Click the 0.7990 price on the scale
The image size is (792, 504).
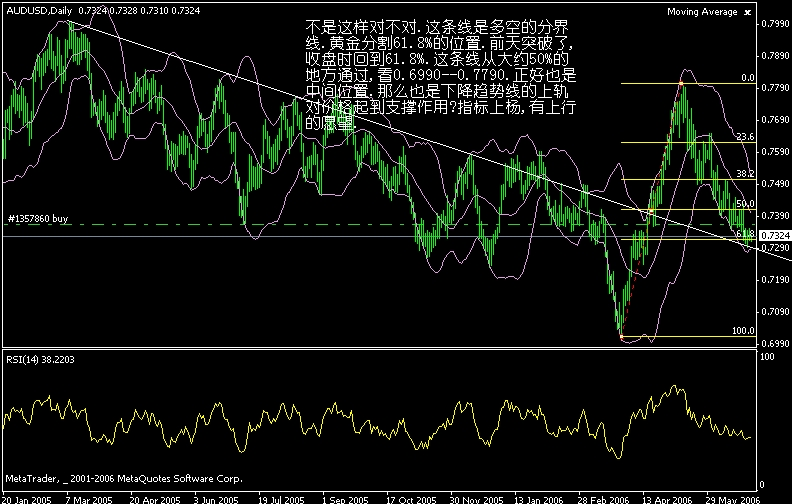click(775, 22)
